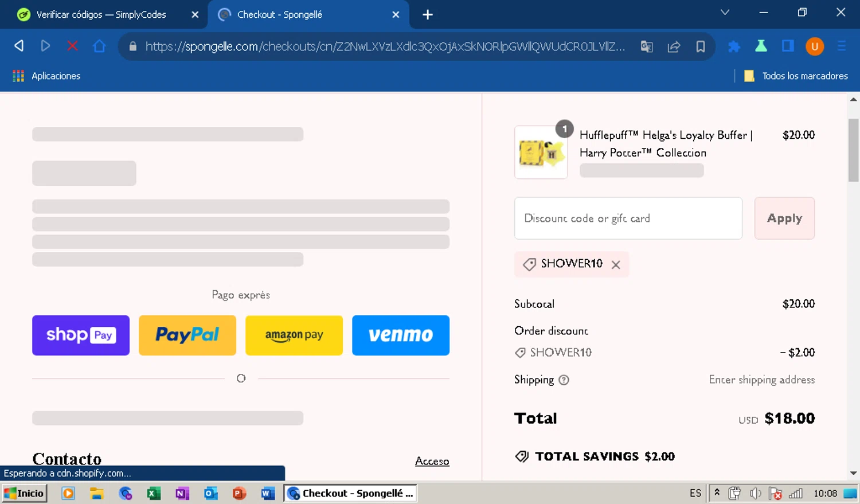Click the TOTAL SAVINGS $2.00 line
The height and width of the screenshot is (504, 860).
[x=595, y=456]
